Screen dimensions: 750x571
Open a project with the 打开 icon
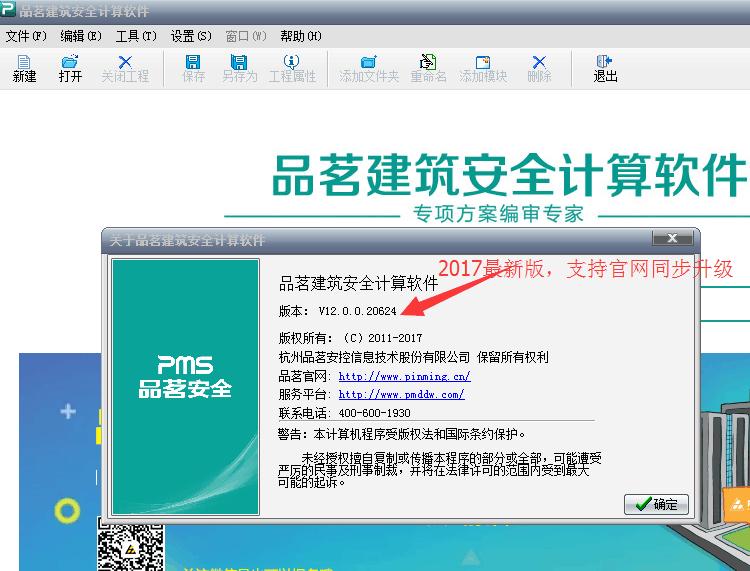point(70,68)
